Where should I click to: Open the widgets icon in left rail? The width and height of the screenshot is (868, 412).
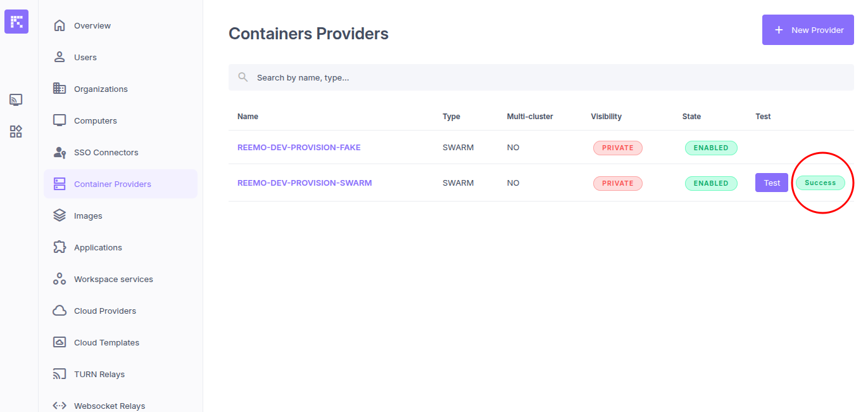[x=16, y=131]
